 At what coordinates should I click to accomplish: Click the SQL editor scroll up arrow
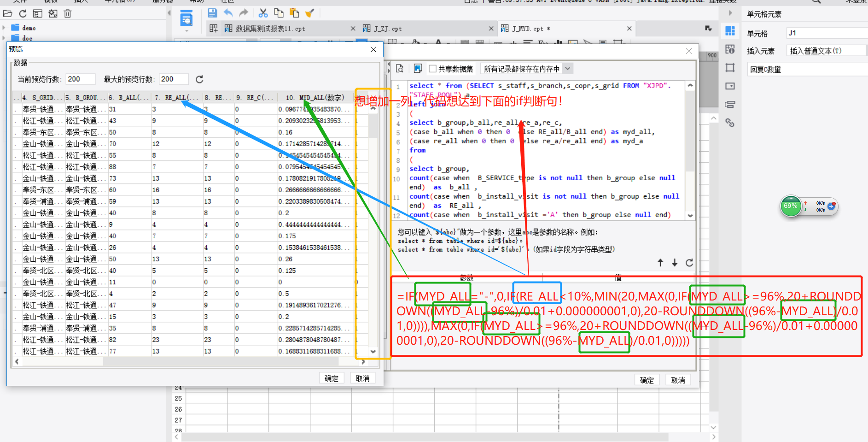[690, 85]
